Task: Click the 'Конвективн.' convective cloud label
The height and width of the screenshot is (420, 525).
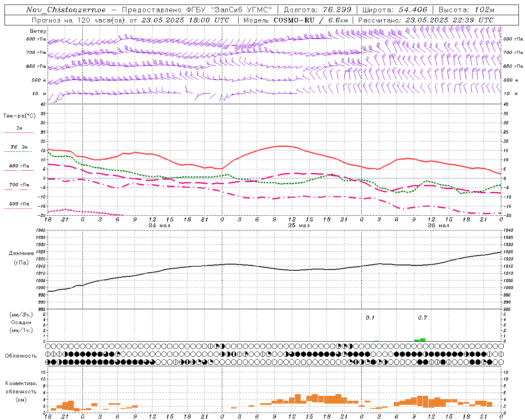Action: [21, 383]
